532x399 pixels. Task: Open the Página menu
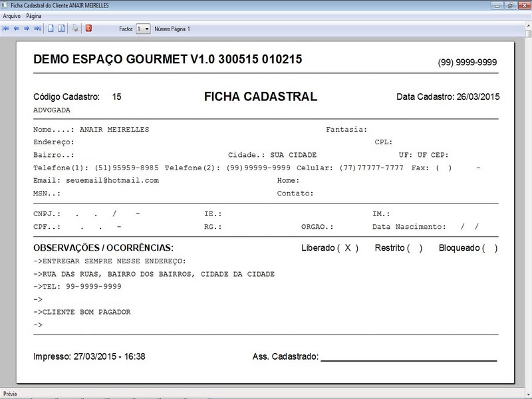(34, 16)
